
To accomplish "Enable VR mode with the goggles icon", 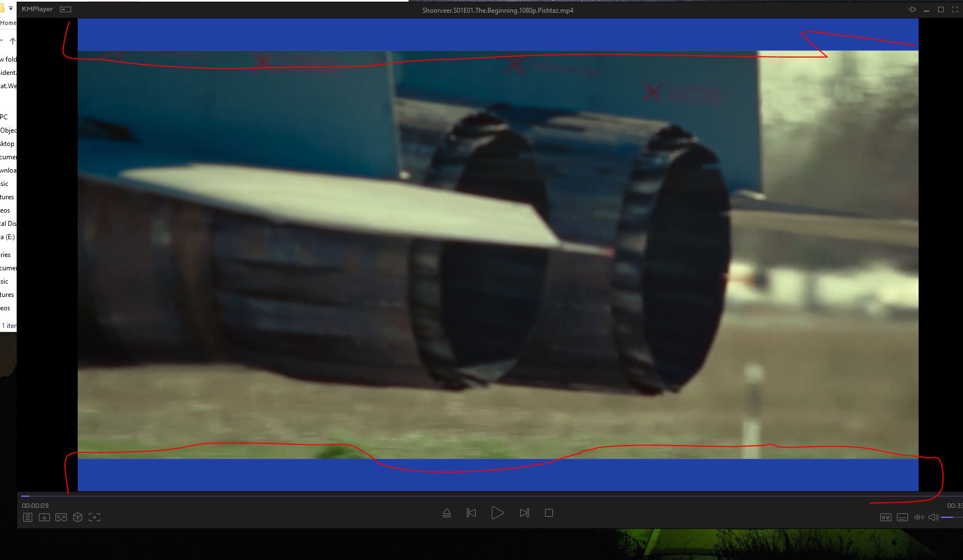I will click(x=61, y=517).
